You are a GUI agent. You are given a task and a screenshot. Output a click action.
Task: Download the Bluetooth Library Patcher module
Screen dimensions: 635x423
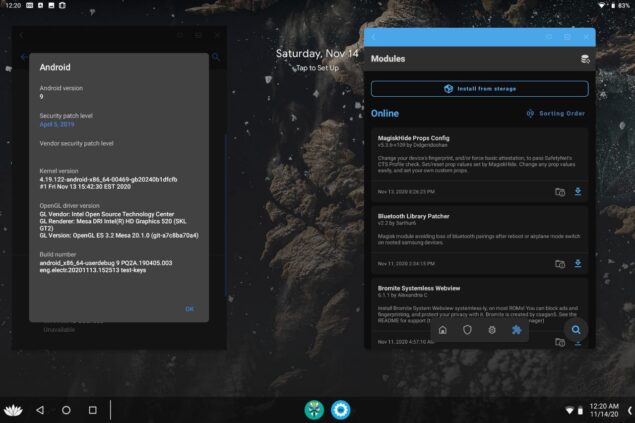pyautogui.click(x=577, y=263)
